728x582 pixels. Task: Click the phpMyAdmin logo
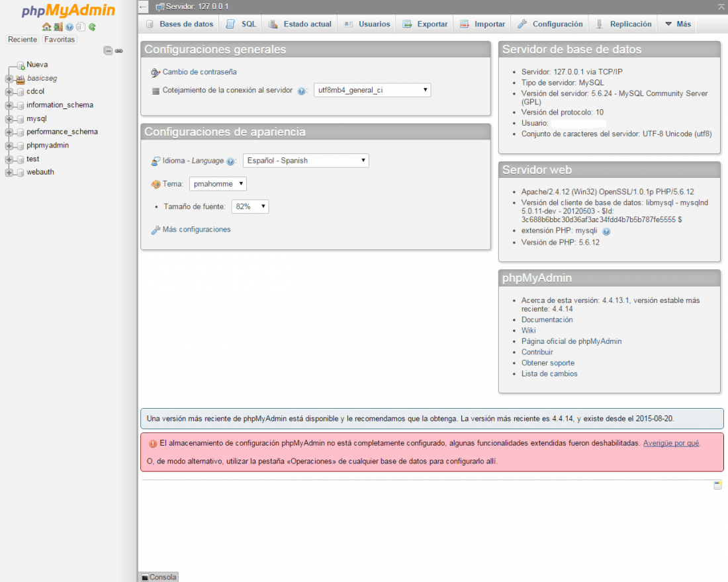[x=68, y=10]
